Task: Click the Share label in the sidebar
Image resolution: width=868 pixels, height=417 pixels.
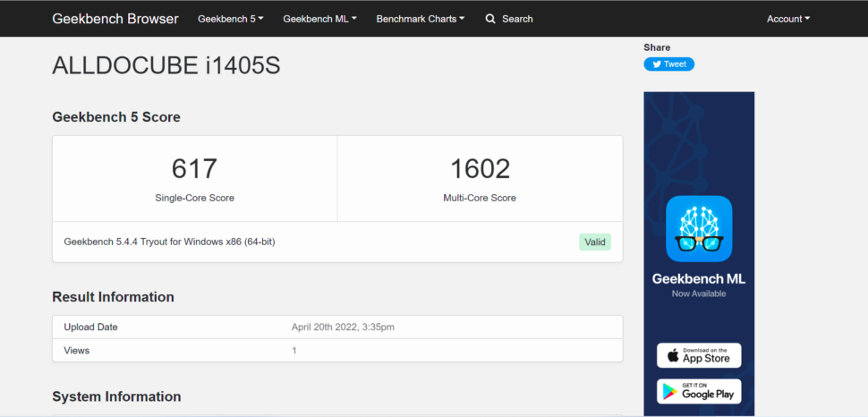Action: (x=657, y=47)
